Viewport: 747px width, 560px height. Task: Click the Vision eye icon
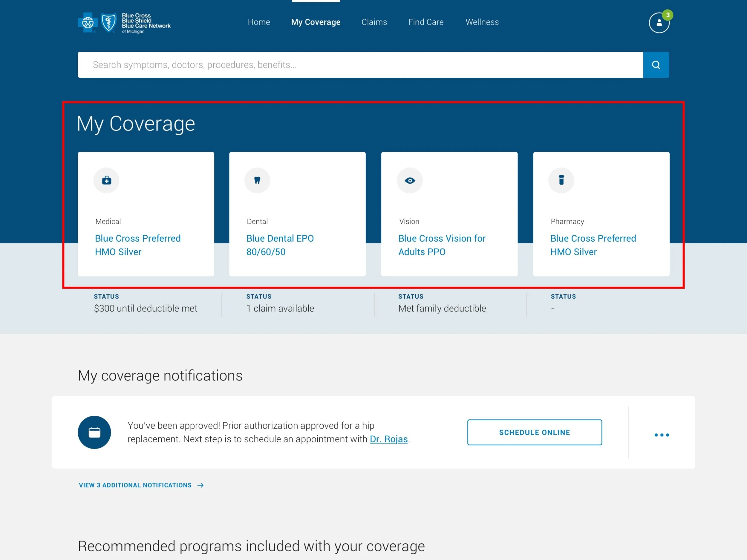410,181
